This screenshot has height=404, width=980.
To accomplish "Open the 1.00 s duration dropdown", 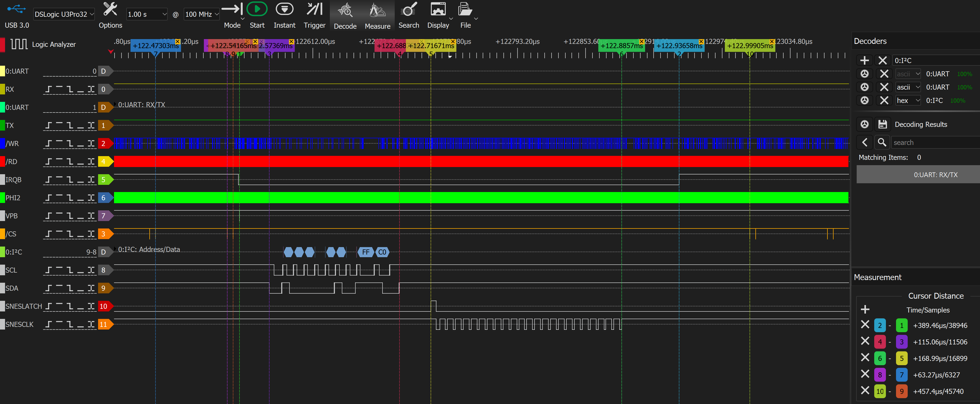I will coord(147,14).
